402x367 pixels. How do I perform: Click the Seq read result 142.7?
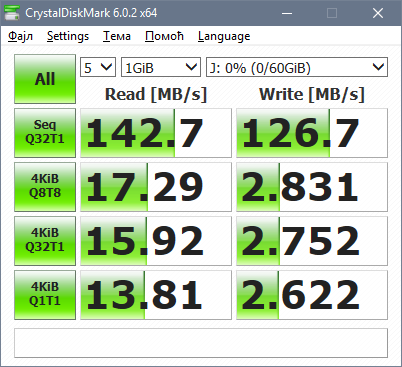[156, 133]
